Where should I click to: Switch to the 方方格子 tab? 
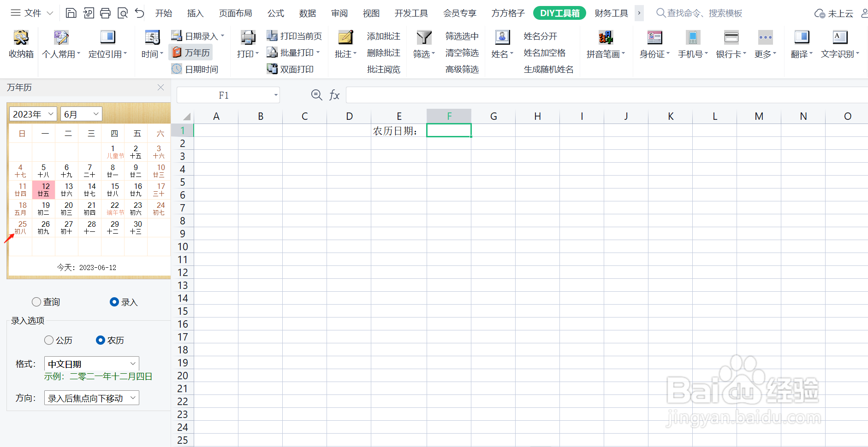pos(508,13)
